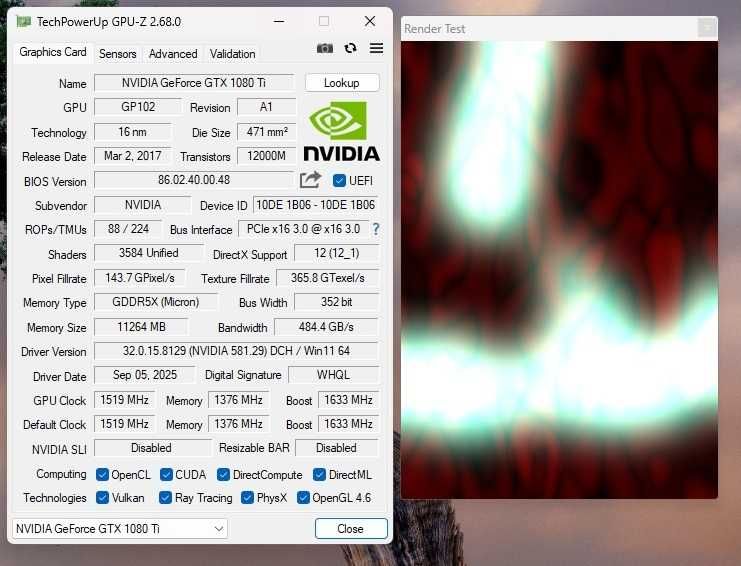Click the Default Clock Memory value 1376 MHz
Image resolution: width=741 pixels, height=566 pixels.
pos(239,424)
